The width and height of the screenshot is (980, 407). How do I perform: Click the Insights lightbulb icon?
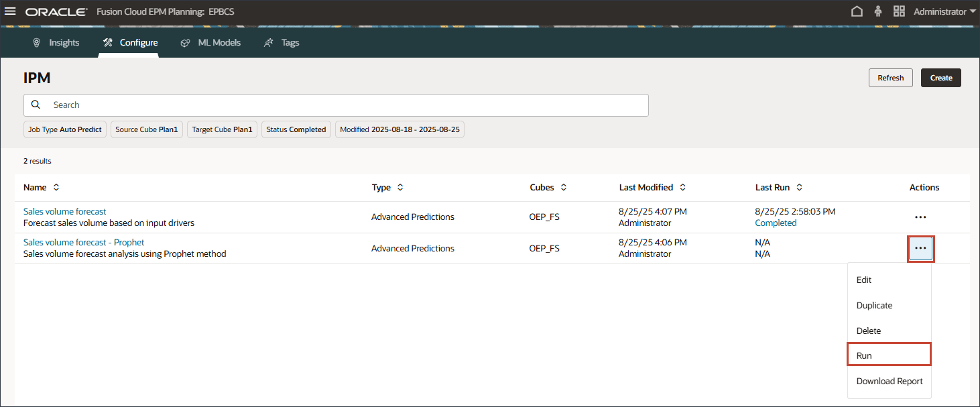pos(38,42)
